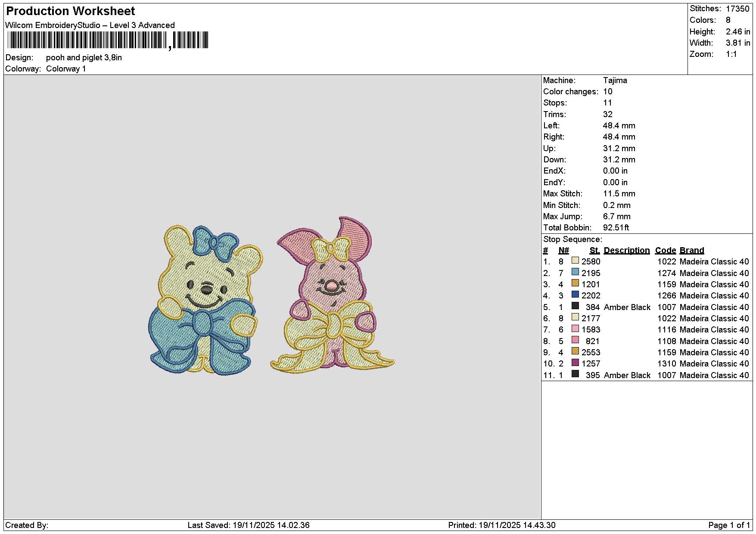Screen dimensions: 756x534
Task: Click the 'Right:' measurement 48.4 mm
Action: (x=619, y=137)
